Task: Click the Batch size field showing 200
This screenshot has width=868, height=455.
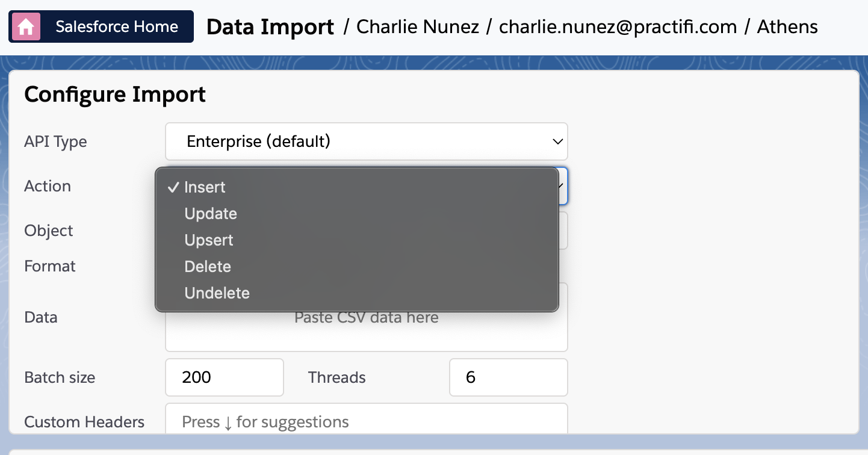Action: pos(225,377)
